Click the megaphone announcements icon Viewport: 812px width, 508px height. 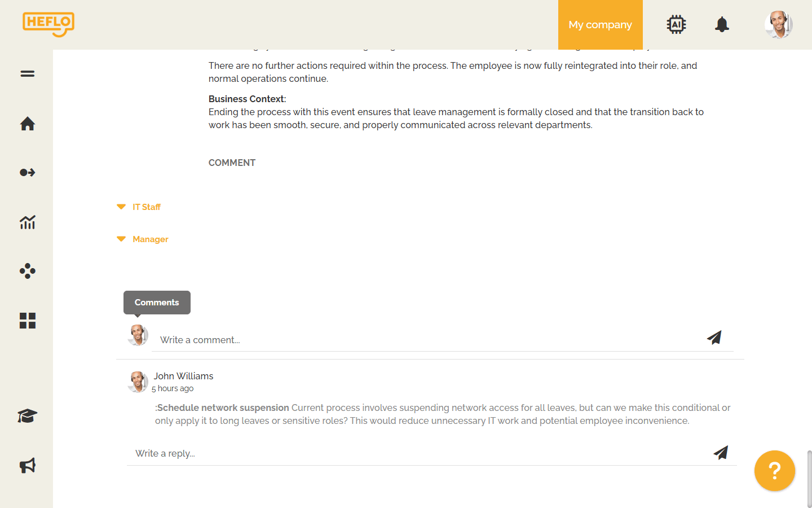[x=27, y=466]
